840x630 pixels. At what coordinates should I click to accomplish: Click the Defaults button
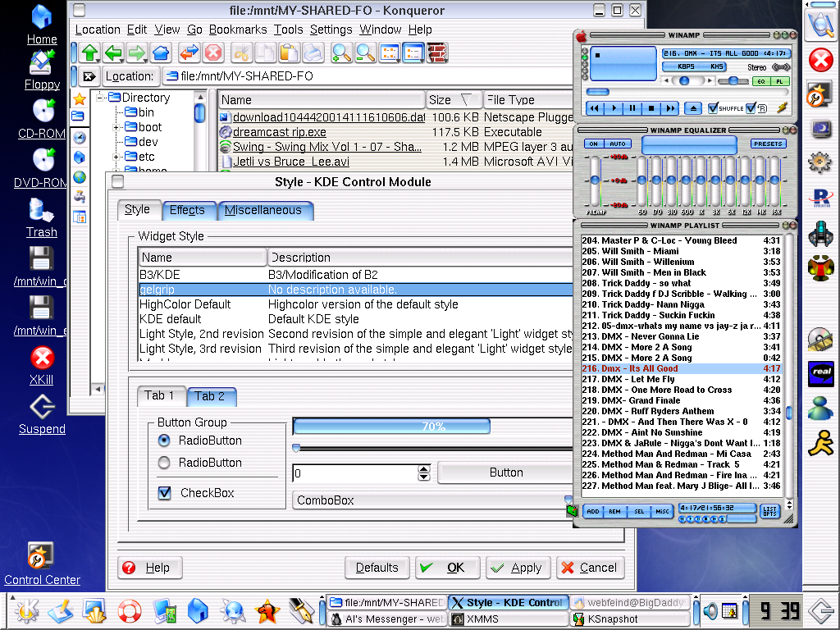(377, 568)
